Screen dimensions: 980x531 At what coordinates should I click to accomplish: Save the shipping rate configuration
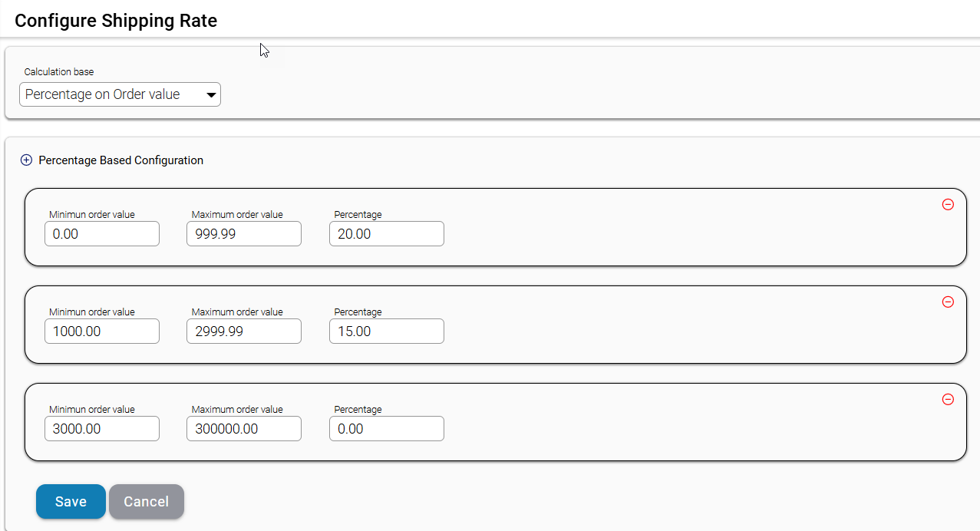coord(71,502)
